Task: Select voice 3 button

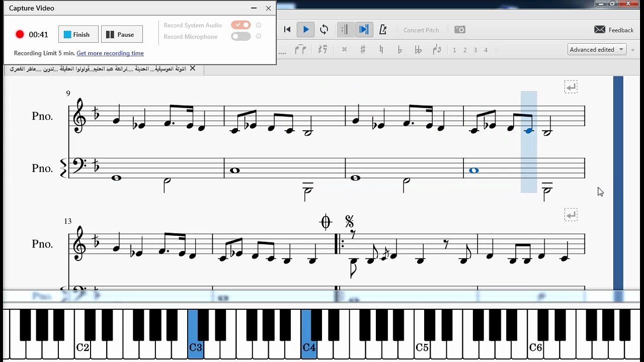Action: click(x=475, y=50)
